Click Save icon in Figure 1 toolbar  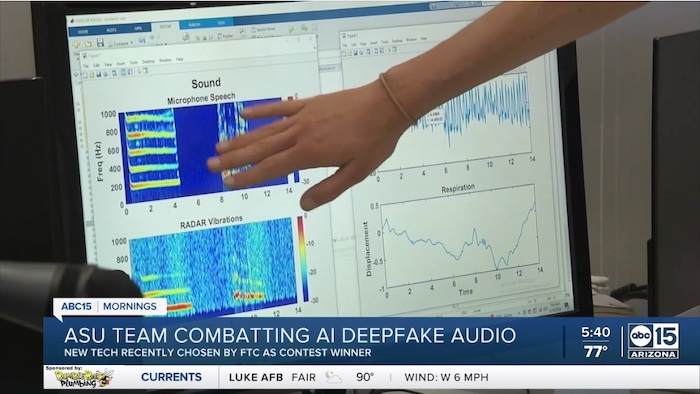point(99,74)
